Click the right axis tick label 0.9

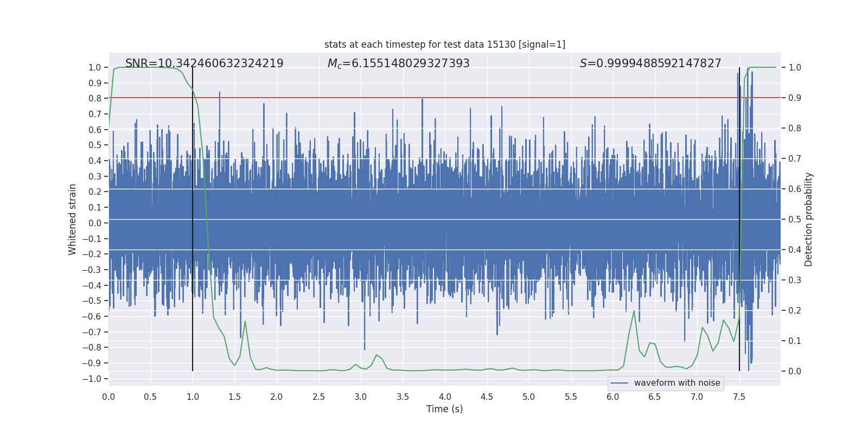click(x=795, y=98)
